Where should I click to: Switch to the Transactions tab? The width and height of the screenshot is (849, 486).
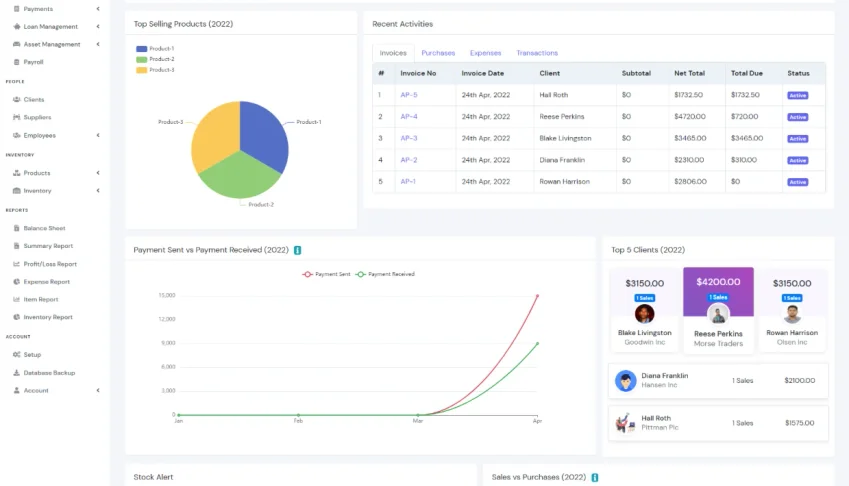(537, 53)
